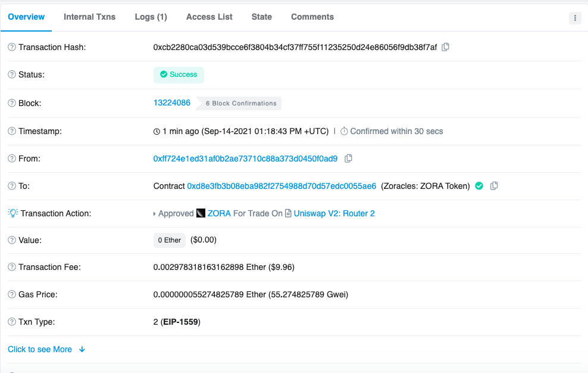Click the document icon before Uniswap V2 Router

click(288, 213)
